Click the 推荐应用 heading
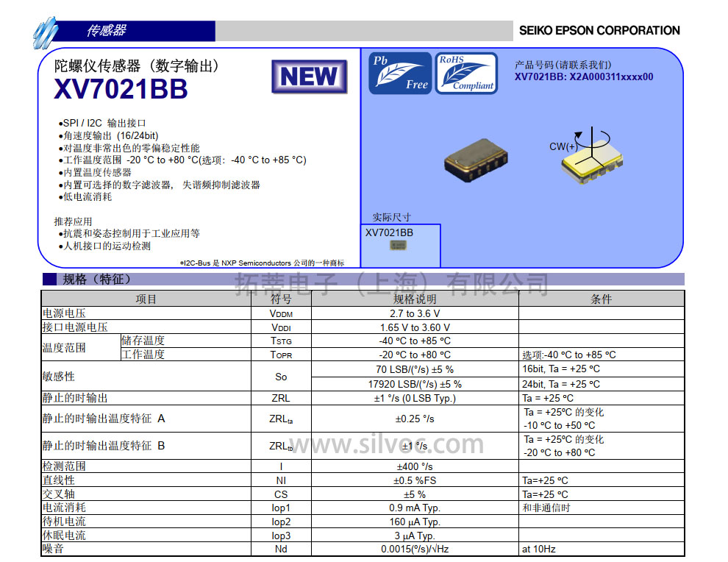Image resolution: width=728 pixels, height=562 pixels. [73, 221]
